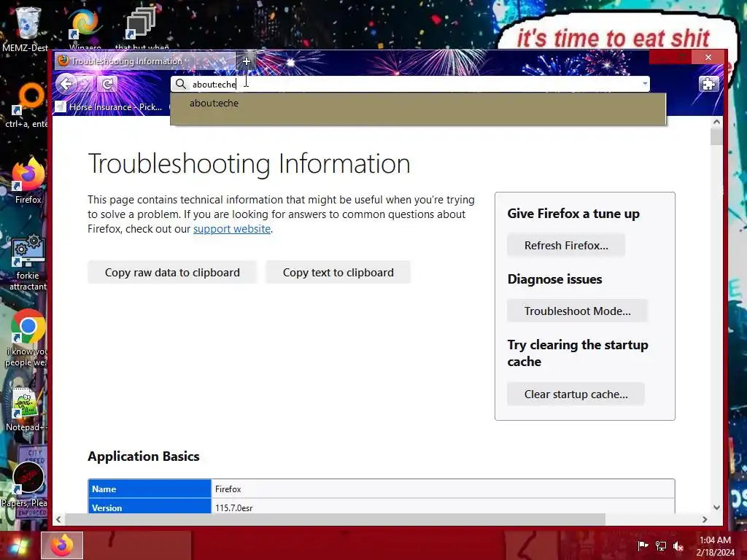Go back with the back arrow button
Viewport: 747px width, 560px height.
(66, 85)
